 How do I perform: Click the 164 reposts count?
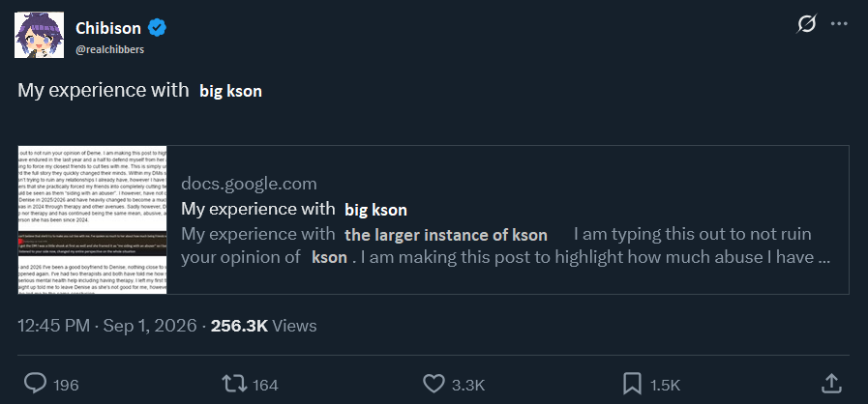coord(266,385)
